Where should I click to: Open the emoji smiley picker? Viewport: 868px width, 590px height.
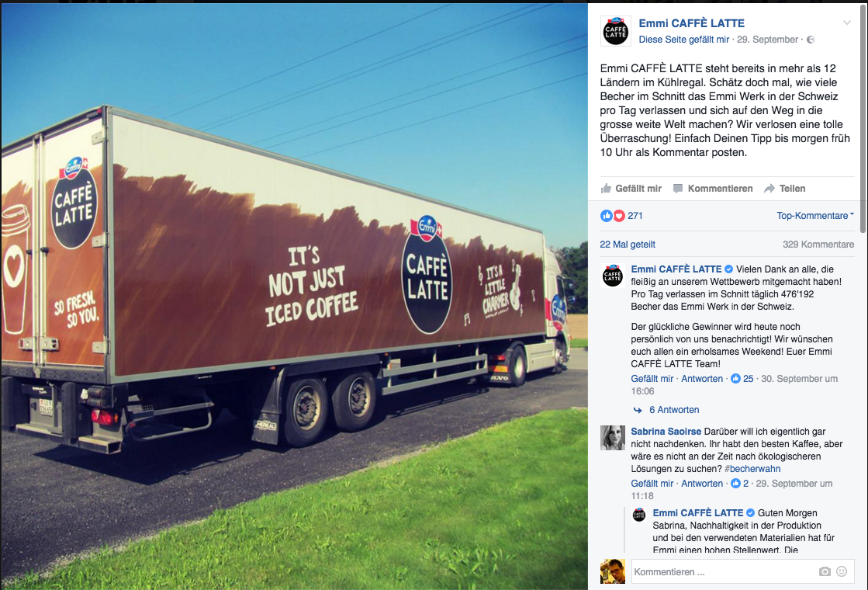(x=842, y=571)
